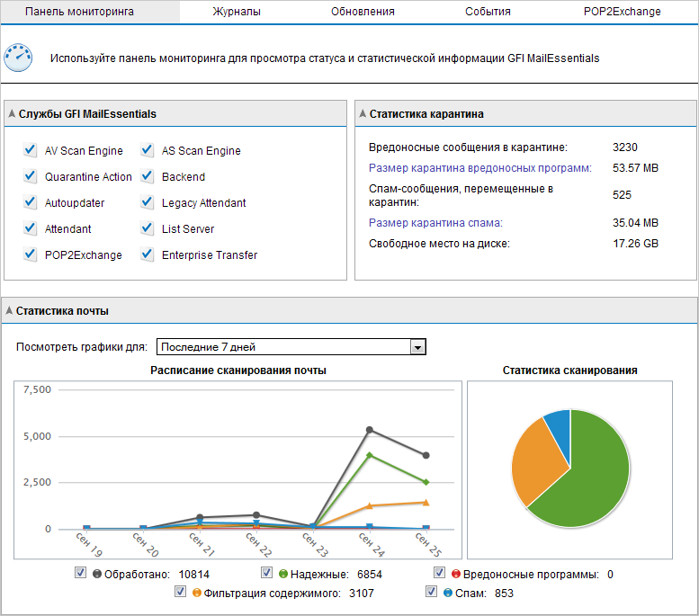
Task: Click the orange triangle point at сен 24
Action: tap(370, 505)
